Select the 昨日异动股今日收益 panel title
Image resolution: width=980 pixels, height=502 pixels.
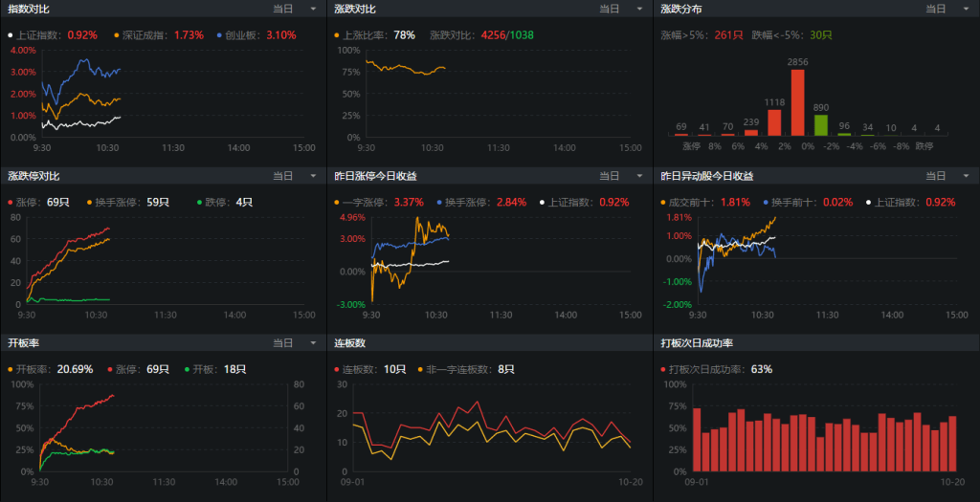coord(707,176)
